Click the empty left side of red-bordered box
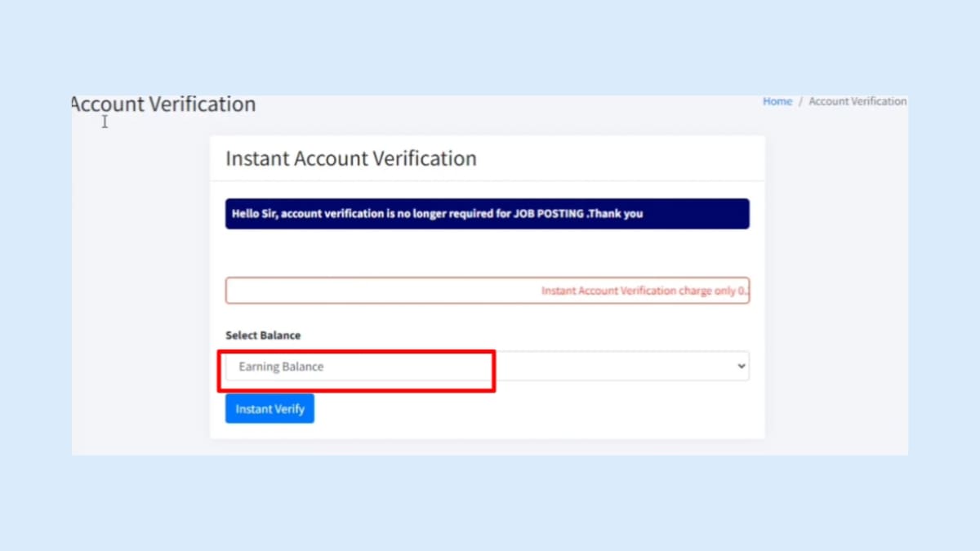The width and height of the screenshot is (980, 551). click(x=343, y=291)
